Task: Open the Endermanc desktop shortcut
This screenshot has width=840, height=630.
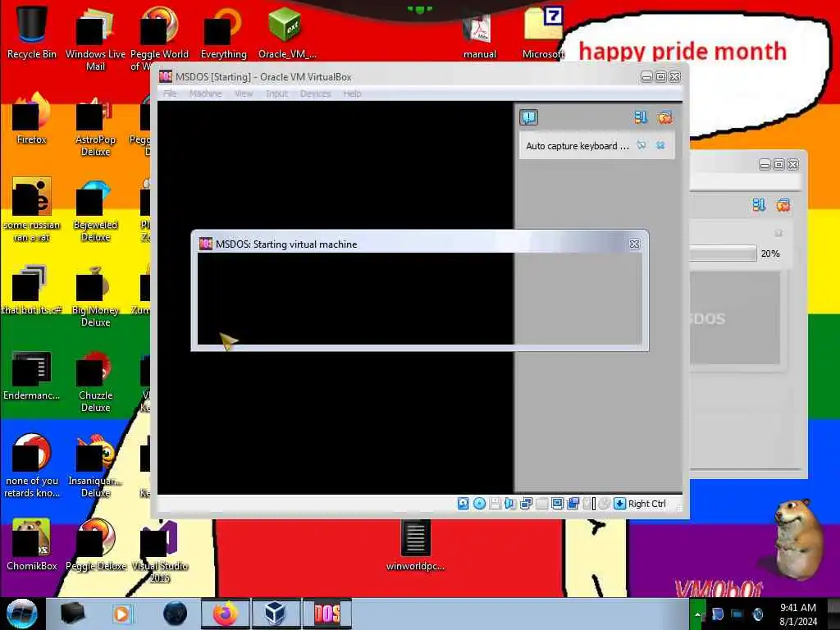Action: pyautogui.click(x=32, y=375)
